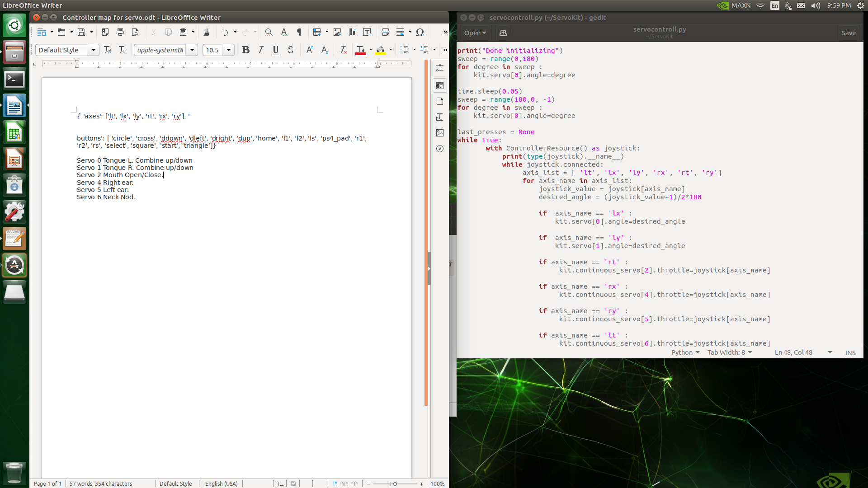Open the sidebar Gallery image icon
Viewport: 868px width, 488px height.
pos(440,133)
